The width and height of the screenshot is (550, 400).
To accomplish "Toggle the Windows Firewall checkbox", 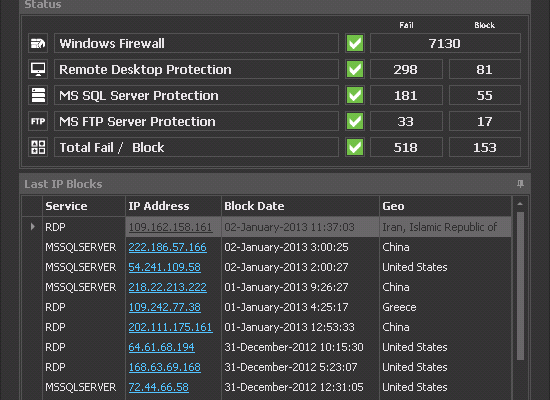I will (355, 43).
